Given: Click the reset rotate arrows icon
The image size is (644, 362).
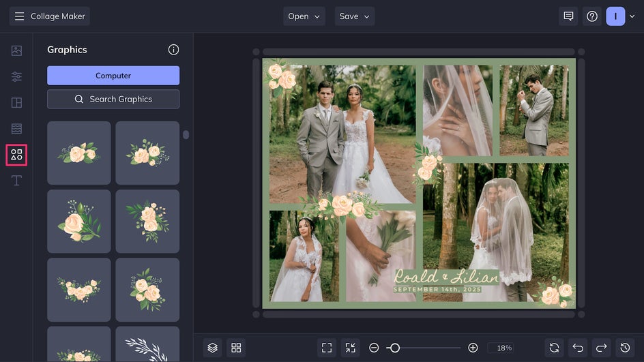Looking at the screenshot, I should (554, 348).
